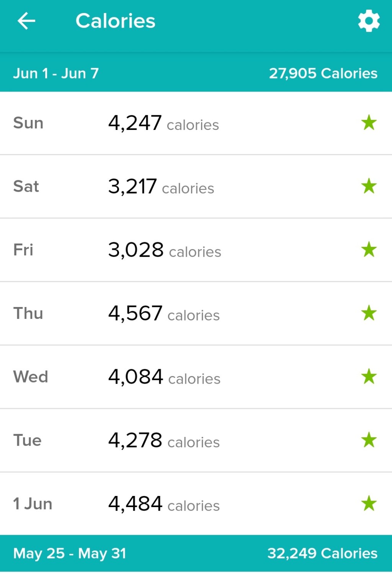392x578 pixels.
Task: Tap the green star for Sunday
Action: 369,123
